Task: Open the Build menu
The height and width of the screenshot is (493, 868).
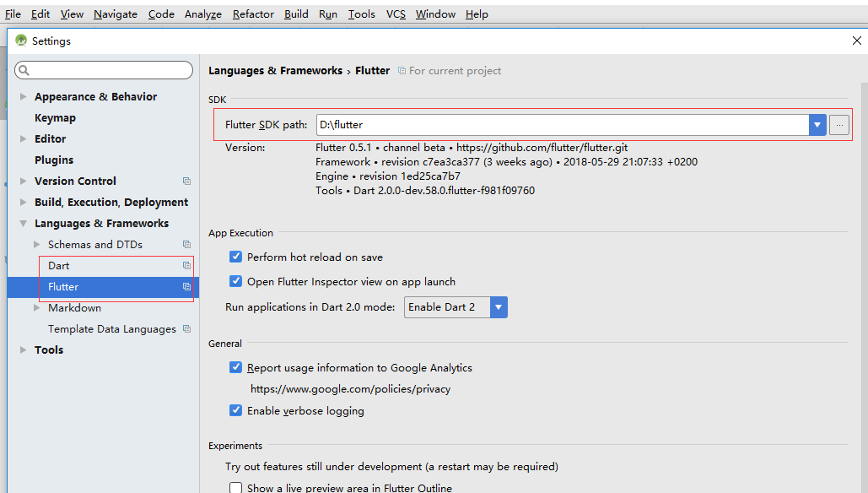Action: pyautogui.click(x=296, y=14)
